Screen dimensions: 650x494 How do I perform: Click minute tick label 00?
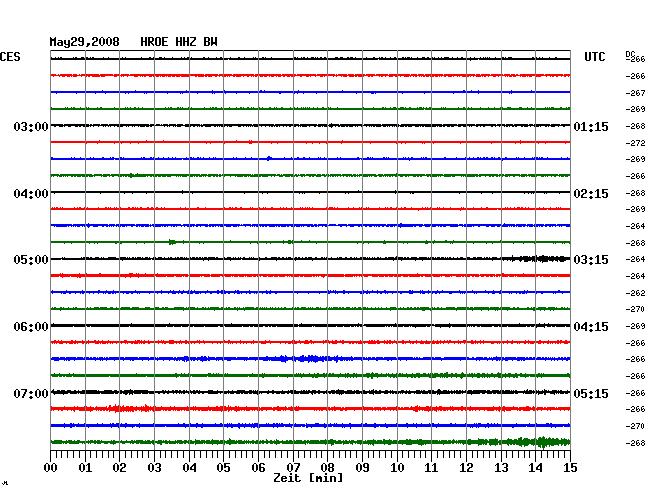(x=51, y=468)
